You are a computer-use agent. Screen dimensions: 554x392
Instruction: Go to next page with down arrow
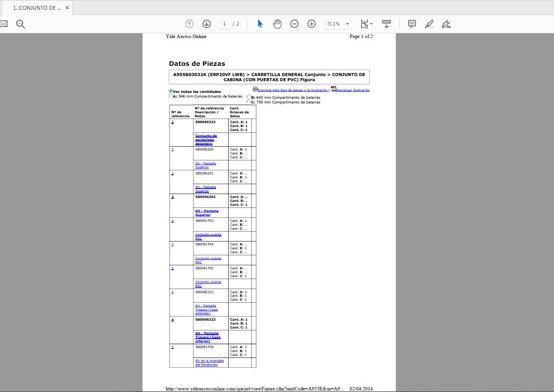[207, 24]
